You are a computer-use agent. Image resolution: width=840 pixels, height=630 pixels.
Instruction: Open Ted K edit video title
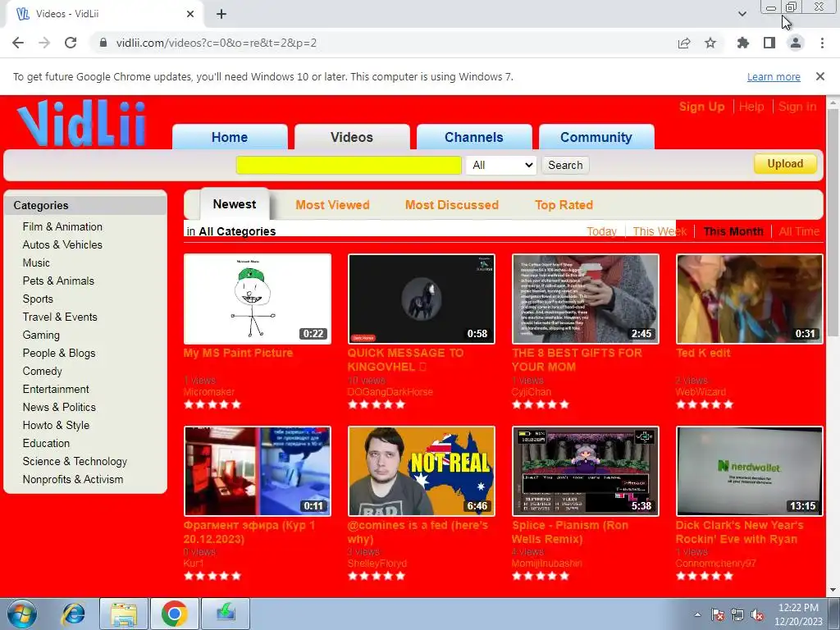(703, 353)
